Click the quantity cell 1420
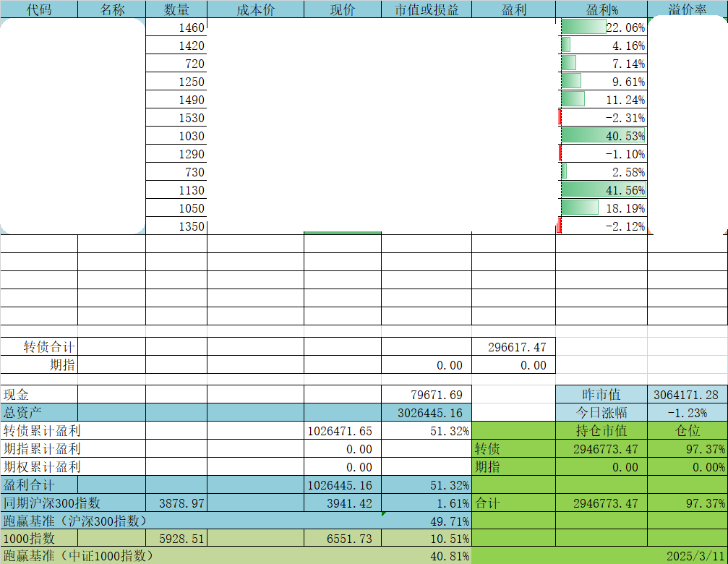 [176, 46]
